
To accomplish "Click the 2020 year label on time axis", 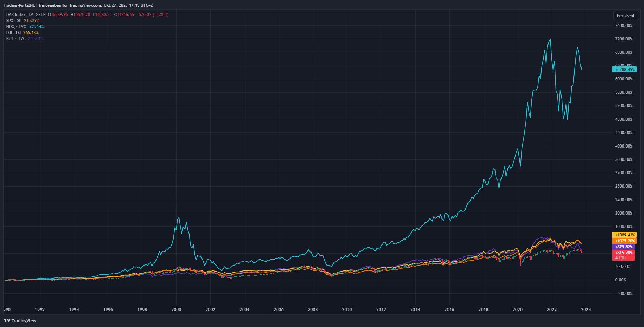I will [x=518, y=310].
